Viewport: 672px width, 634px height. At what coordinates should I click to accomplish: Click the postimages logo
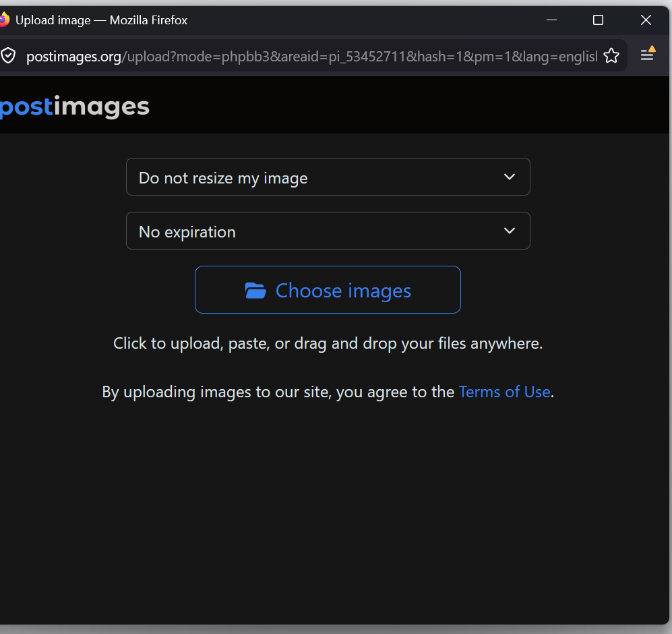point(75,107)
